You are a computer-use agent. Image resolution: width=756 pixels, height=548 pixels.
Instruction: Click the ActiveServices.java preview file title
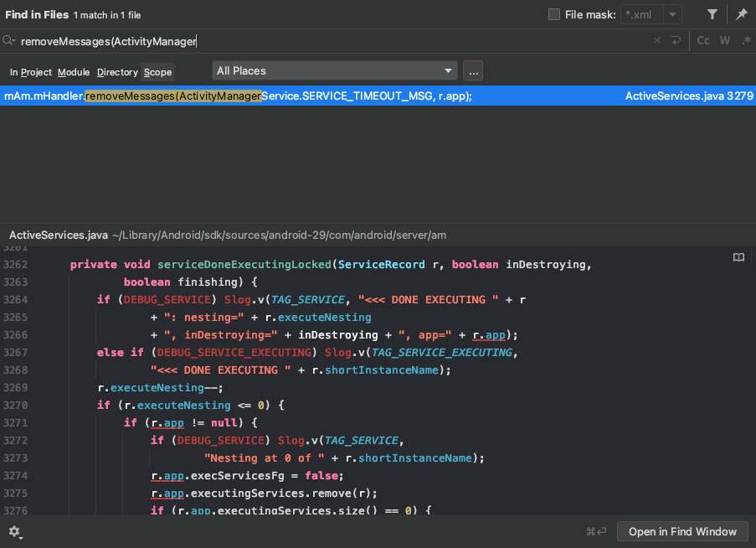[59, 235]
